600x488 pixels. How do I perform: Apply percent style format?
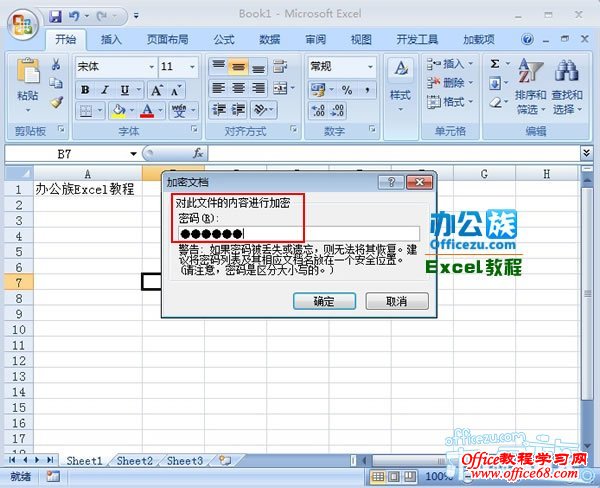click(x=347, y=91)
